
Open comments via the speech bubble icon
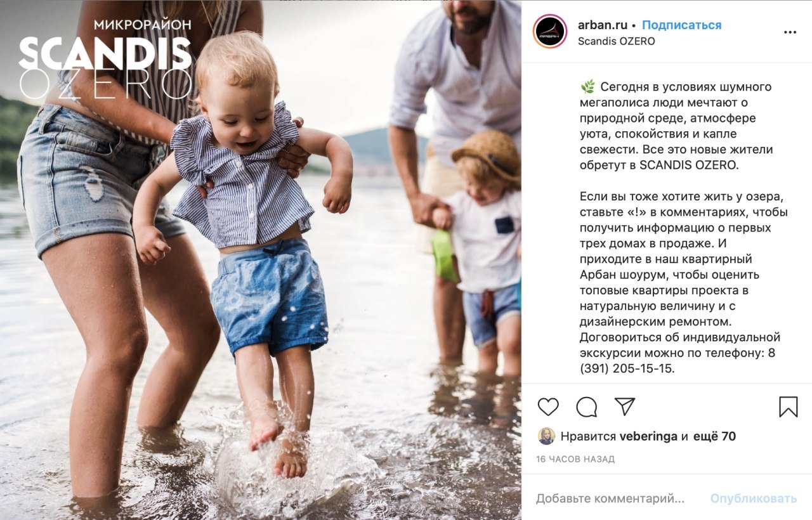pyautogui.click(x=587, y=406)
